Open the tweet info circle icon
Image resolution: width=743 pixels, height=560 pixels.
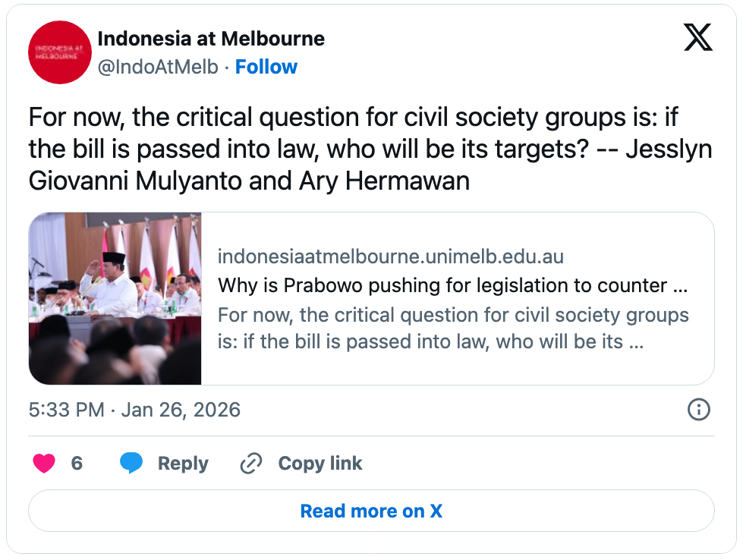(x=698, y=411)
